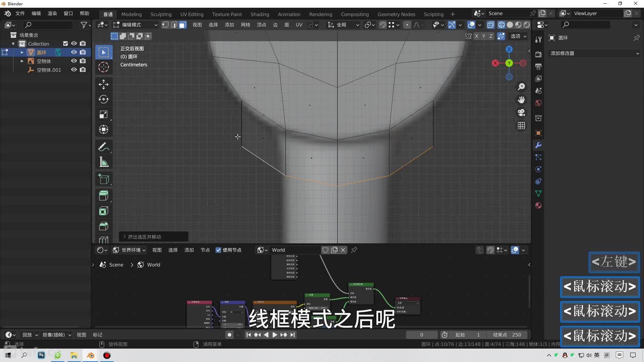Select the Rotate tool

coord(104,99)
